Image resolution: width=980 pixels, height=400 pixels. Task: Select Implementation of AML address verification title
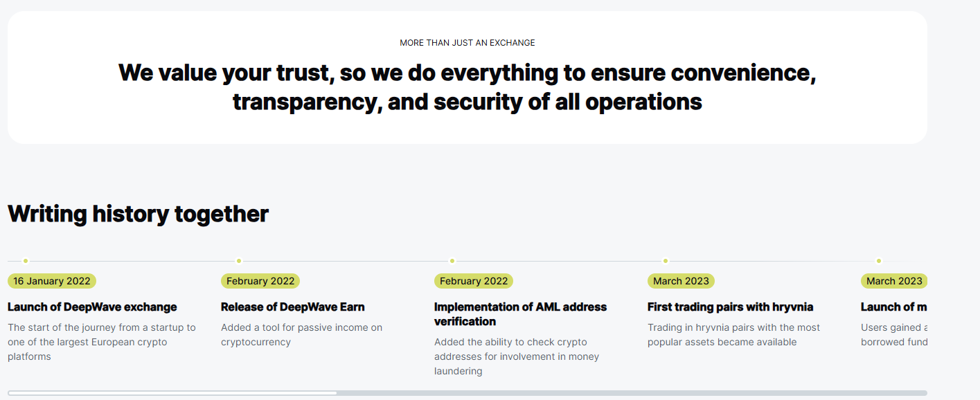(x=520, y=313)
